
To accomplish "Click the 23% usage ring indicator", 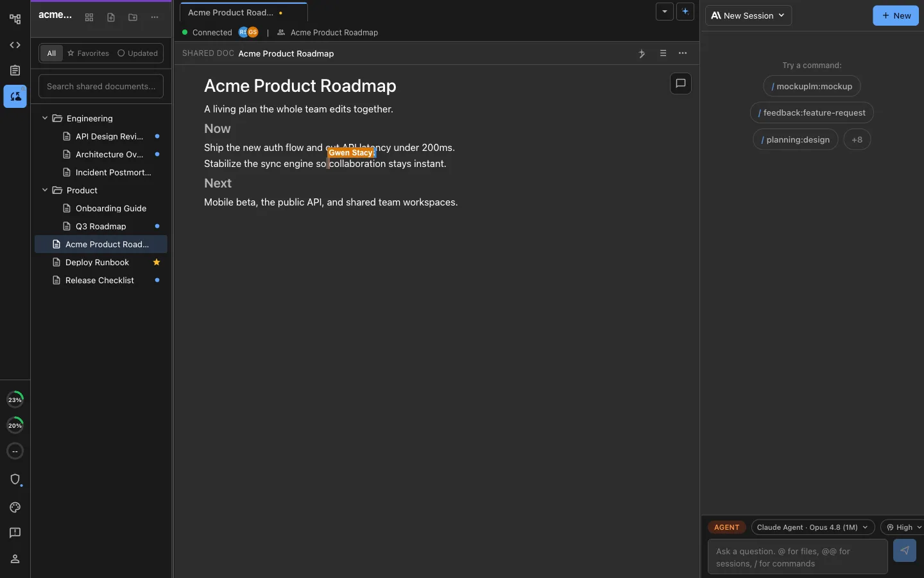I will [15, 399].
